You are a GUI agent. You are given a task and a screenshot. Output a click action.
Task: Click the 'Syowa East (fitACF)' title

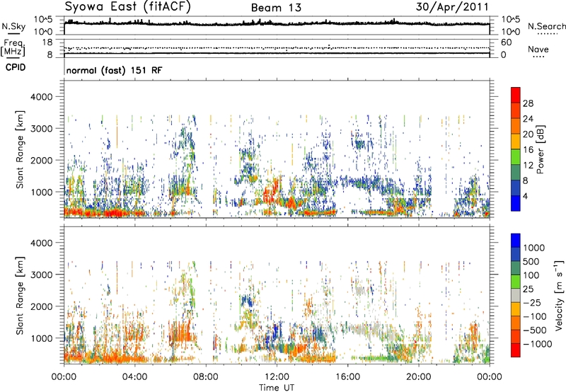(127, 7)
